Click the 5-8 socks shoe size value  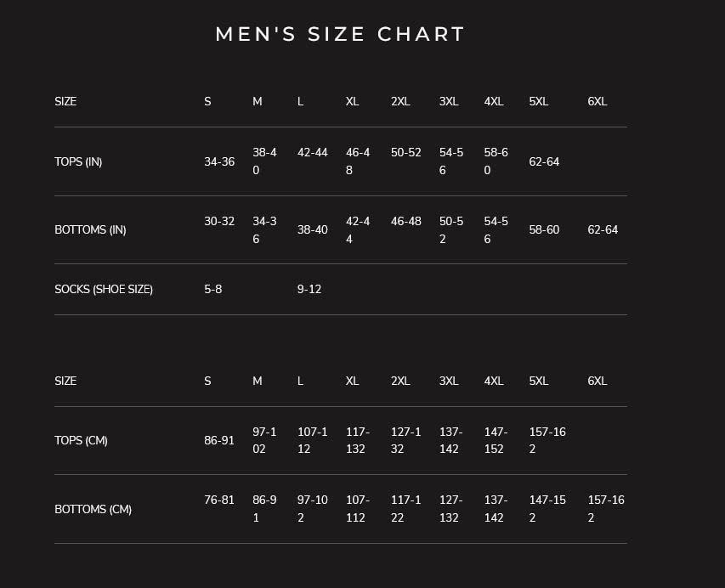point(213,289)
